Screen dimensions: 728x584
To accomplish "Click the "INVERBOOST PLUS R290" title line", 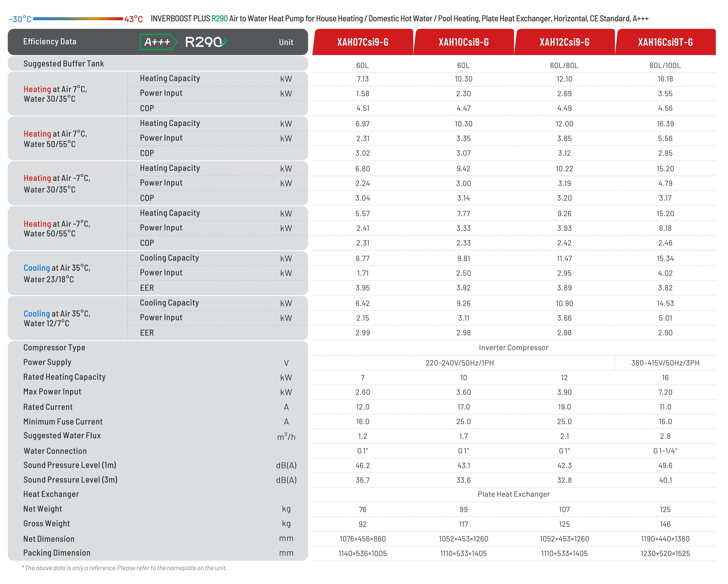I will click(399, 19).
